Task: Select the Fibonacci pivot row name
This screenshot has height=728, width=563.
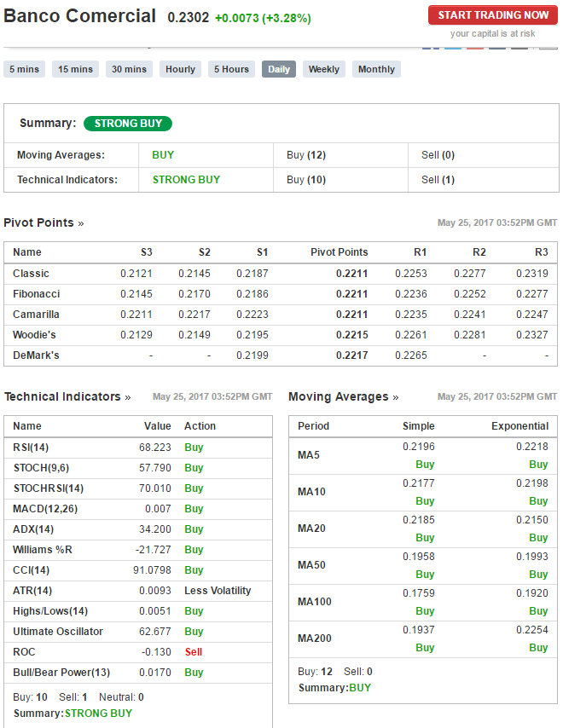Action: pos(36,294)
